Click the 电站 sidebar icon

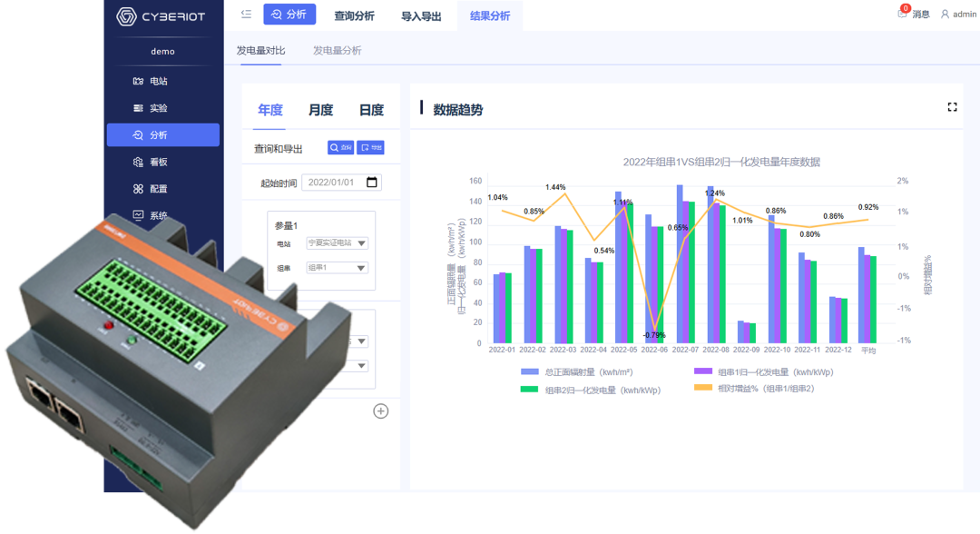point(138,81)
